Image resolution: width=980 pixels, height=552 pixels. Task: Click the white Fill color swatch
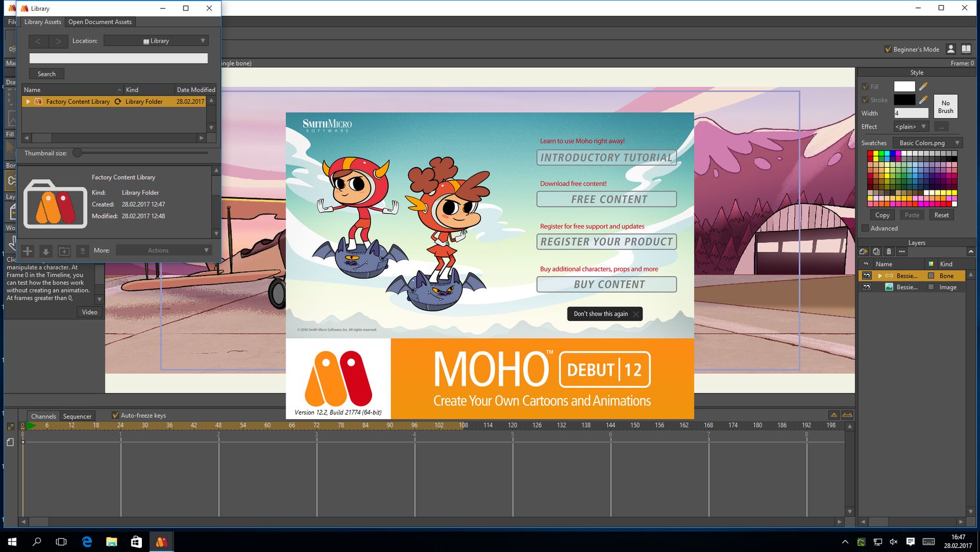(904, 87)
